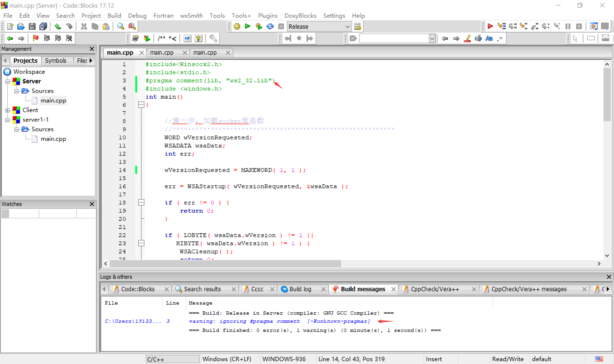Image resolution: width=614 pixels, height=364 pixels.
Task: Click the highlight marker icon in search toolbar
Action: [467, 38]
